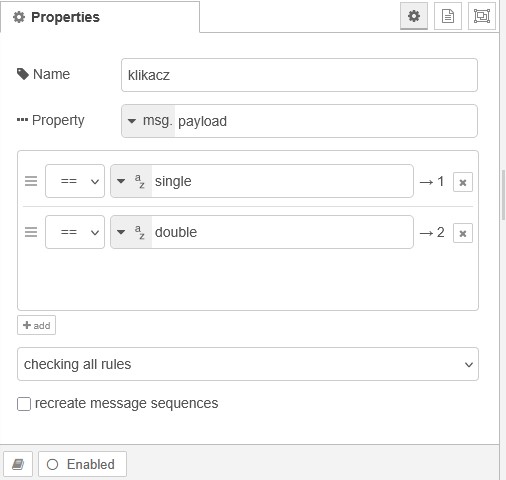
Task: Toggle the Enabled node state button
Action: point(82,464)
